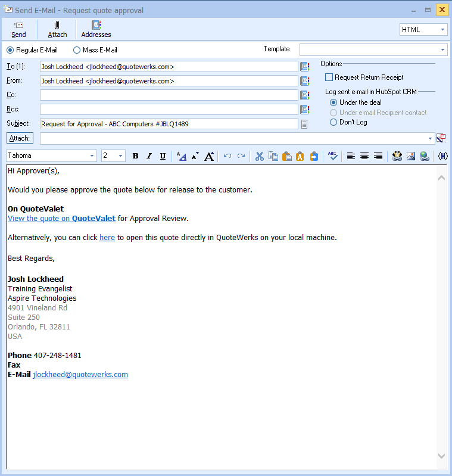Click the 'Training Evangelist' signature line
452x476 pixels.
(40, 289)
